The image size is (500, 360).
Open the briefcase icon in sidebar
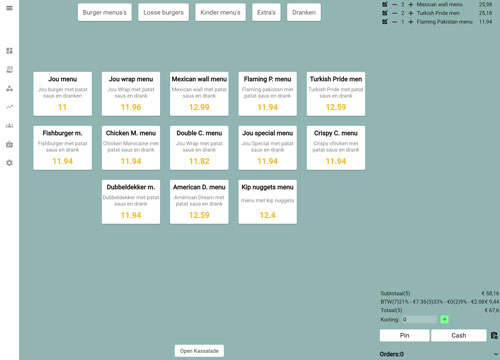coord(9,144)
